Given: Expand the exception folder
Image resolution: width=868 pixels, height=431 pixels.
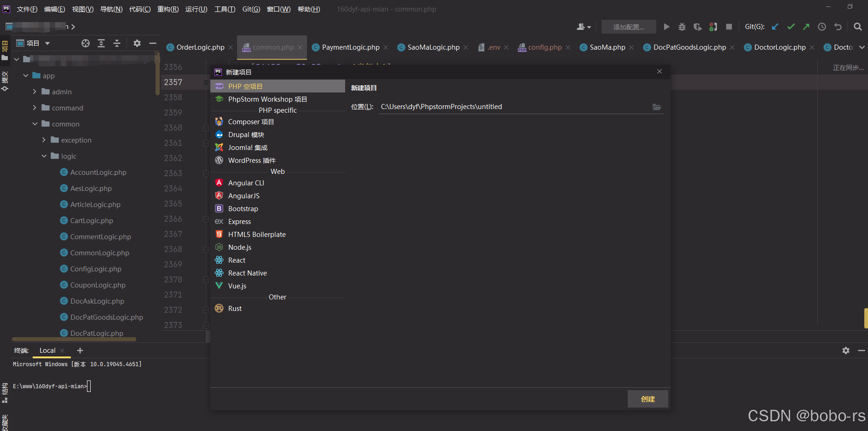Looking at the screenshot, I should point(44,140).
